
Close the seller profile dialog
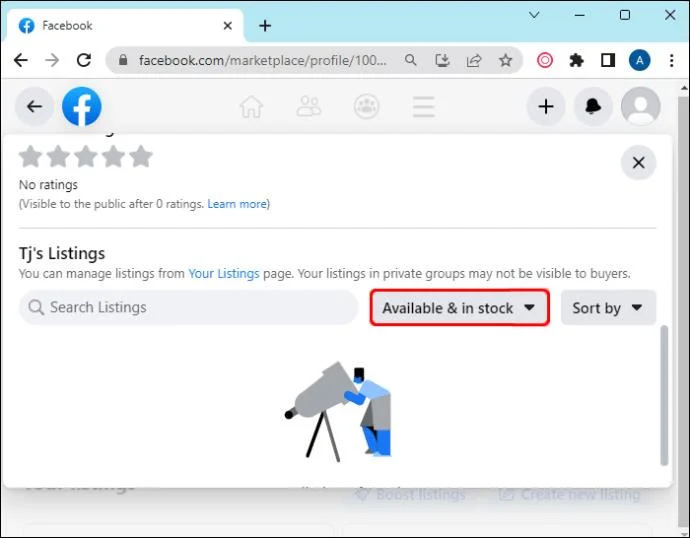pos(639,163)
